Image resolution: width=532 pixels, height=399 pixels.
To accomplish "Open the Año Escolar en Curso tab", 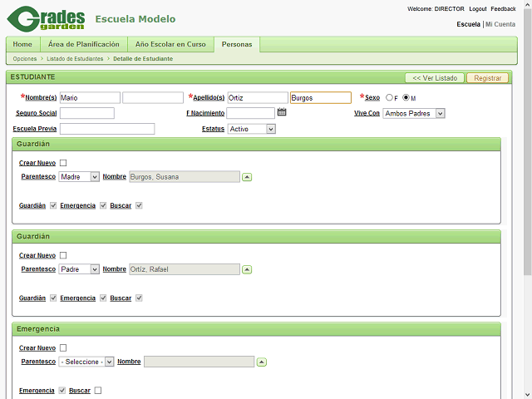I will click(x=170, y=44).
